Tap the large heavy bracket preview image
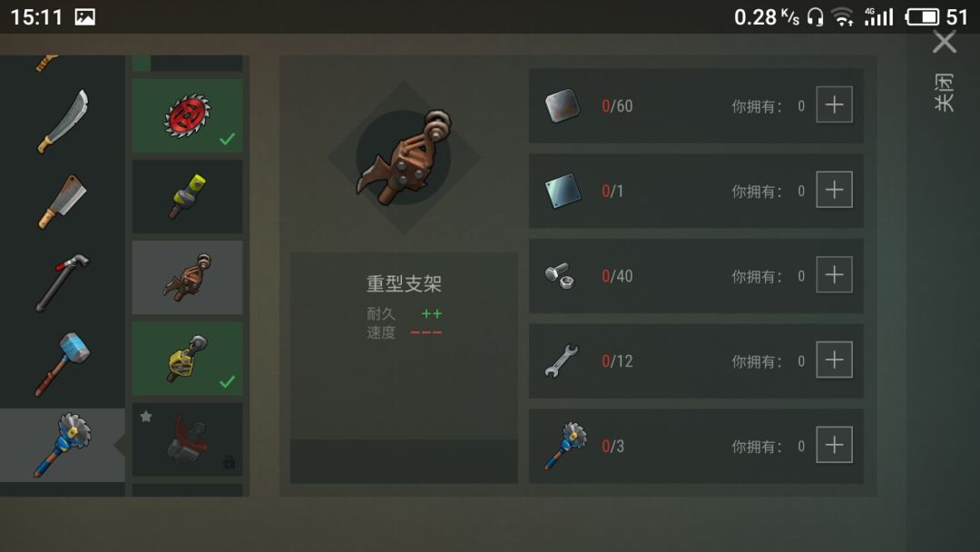The height and width of the screenshot is (552, 980). 404,158
